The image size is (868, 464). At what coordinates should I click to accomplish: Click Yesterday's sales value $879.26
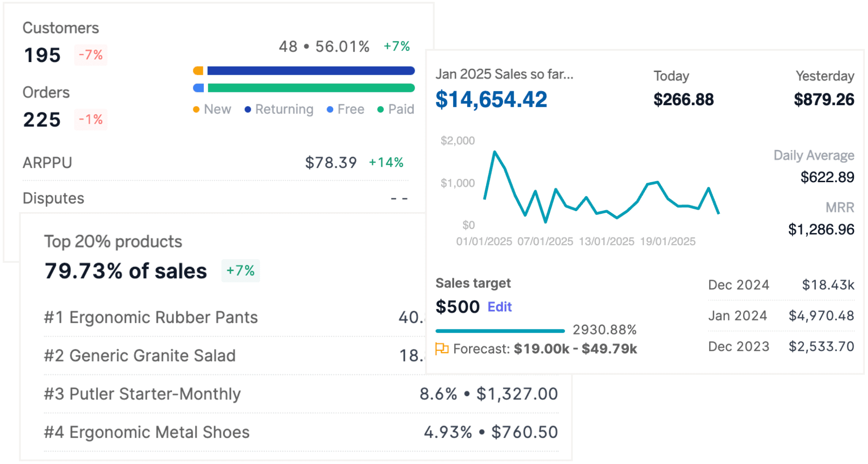[824, 100]
